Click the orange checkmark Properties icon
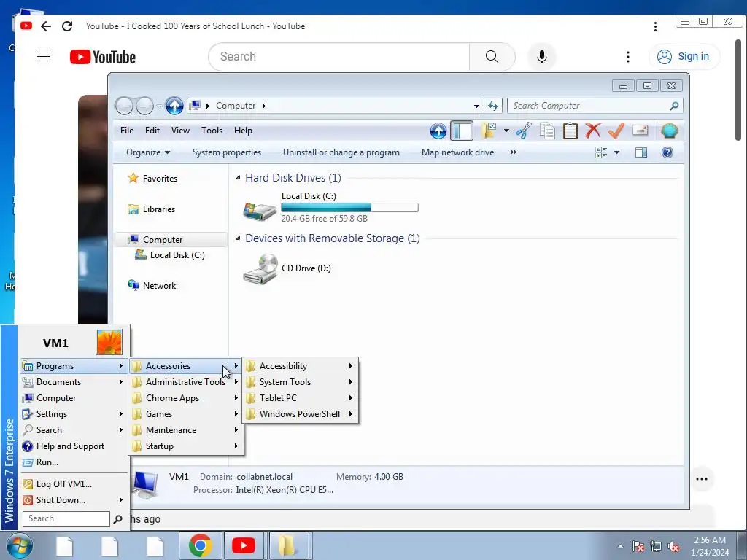Viewport: 747px width, 560px height. click(x=616, y=131)
